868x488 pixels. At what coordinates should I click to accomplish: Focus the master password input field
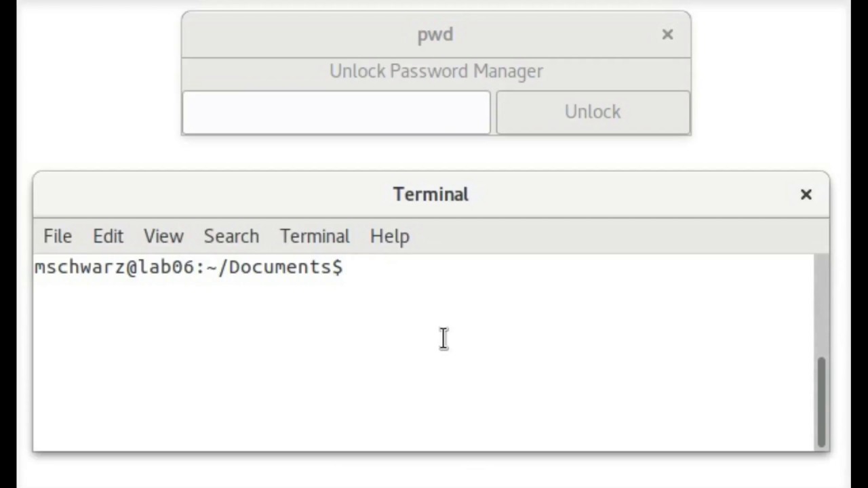336,112
